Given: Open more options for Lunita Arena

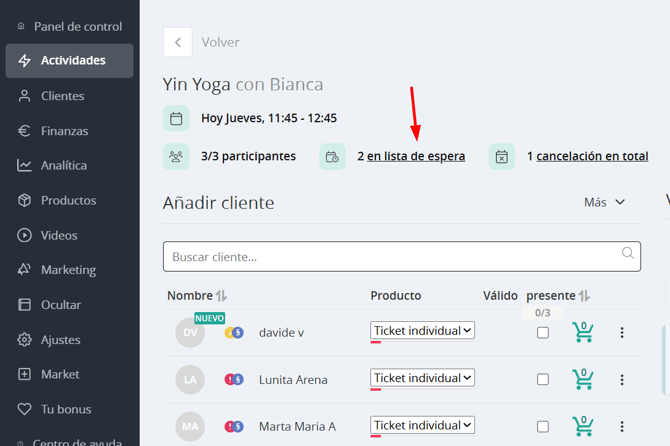Looking at the screenshot, I should (x=622, y=379).
